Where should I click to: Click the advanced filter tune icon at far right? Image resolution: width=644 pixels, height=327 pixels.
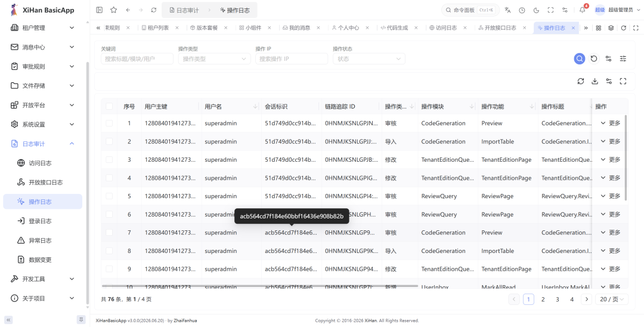(x=623, y=58)
